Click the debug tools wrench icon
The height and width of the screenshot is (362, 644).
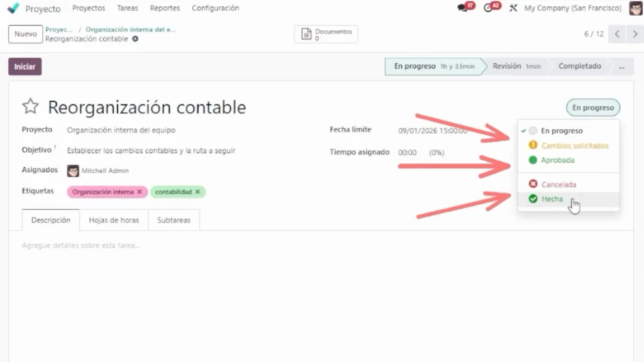click(513, 8)
